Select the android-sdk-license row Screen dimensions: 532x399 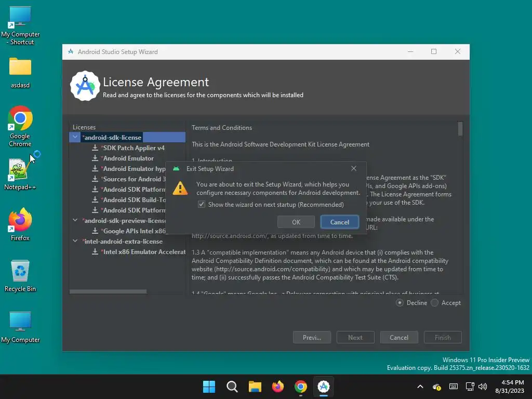[x=127, y=137]
